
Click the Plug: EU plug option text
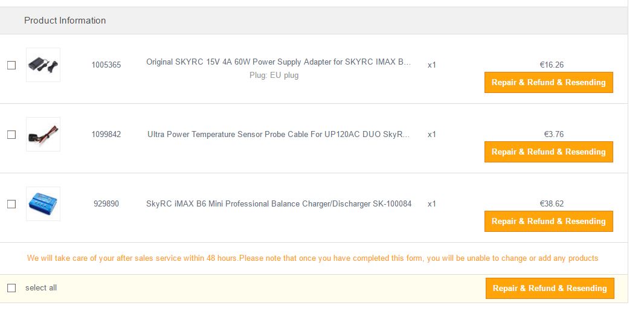click(x=274, y=75)
